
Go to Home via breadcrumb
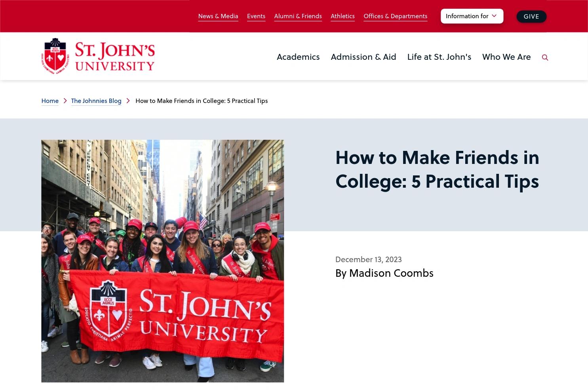tap(50, 101)
